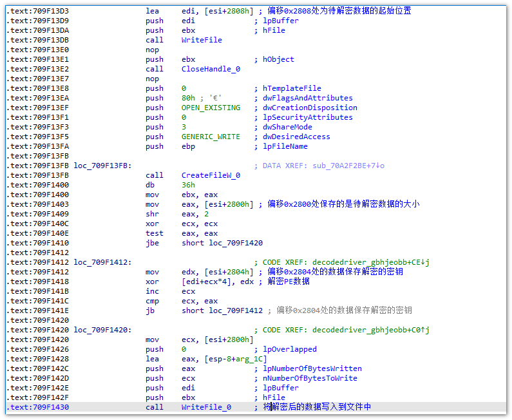Select the GENERIC_WRITE constant operand
Screen dimensions: 512x420
coord(211,137)
